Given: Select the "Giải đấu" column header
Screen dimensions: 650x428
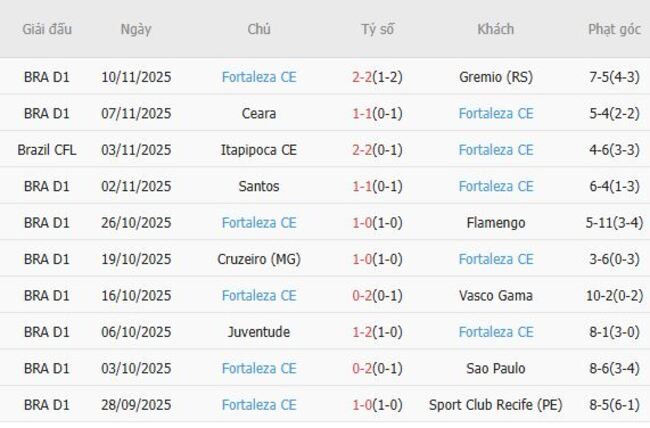Looking at the screenshot, I should click(x=47, y=29).
